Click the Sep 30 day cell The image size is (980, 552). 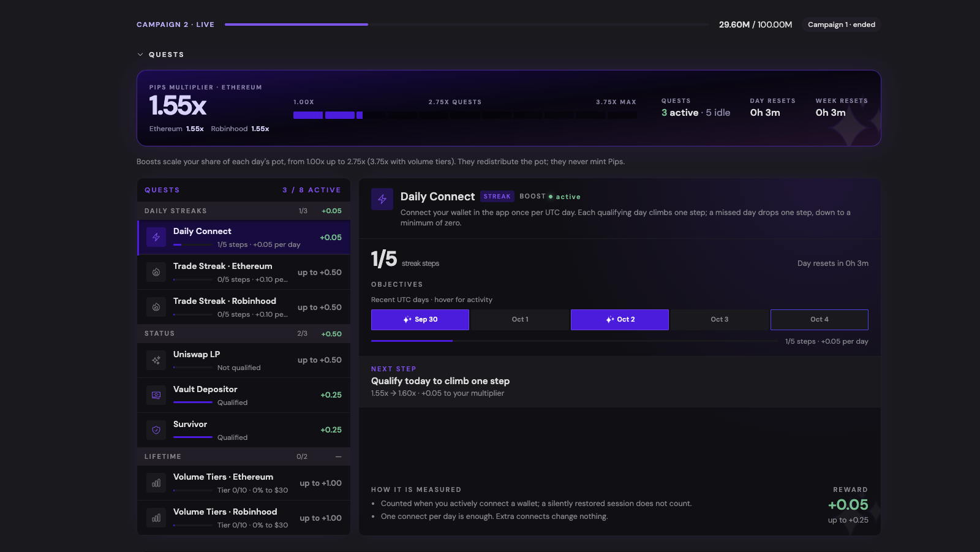(x=420, y=320)
